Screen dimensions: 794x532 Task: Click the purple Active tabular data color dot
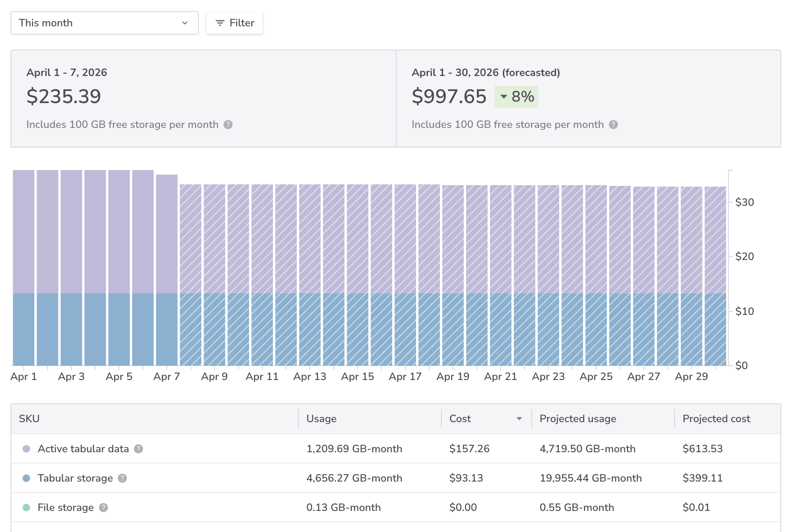coord(26,449)
